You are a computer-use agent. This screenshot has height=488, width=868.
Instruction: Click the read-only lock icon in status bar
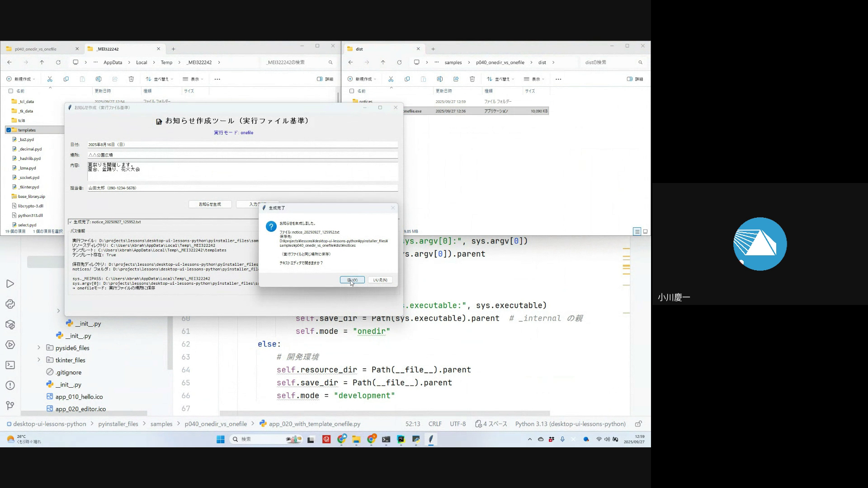(x=638, y=424)
